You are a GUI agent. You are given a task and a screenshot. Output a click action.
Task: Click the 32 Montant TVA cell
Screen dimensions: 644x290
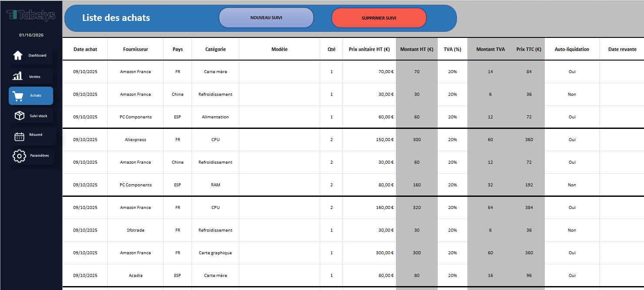pos(490,185)
